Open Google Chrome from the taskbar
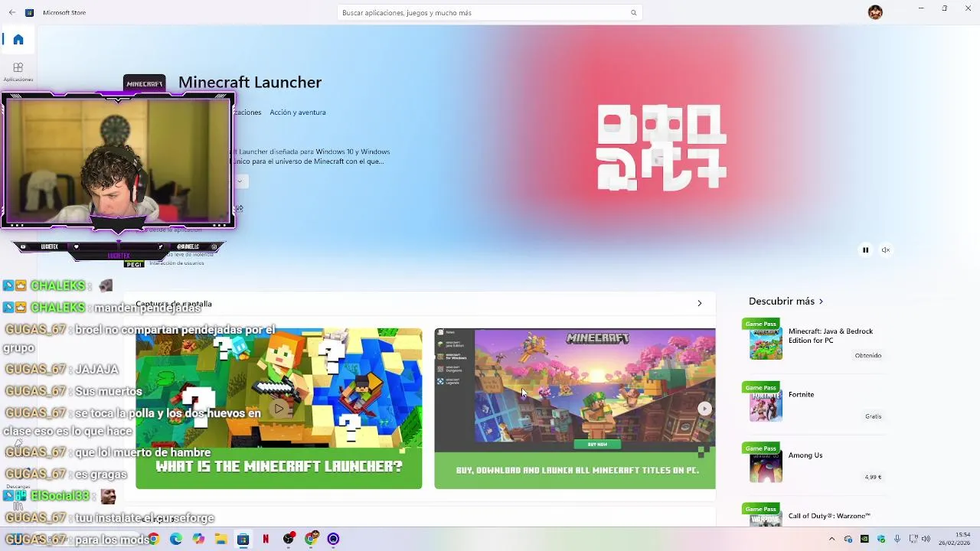Viewport: 980px width, 551px height. [x=154, y=539]
